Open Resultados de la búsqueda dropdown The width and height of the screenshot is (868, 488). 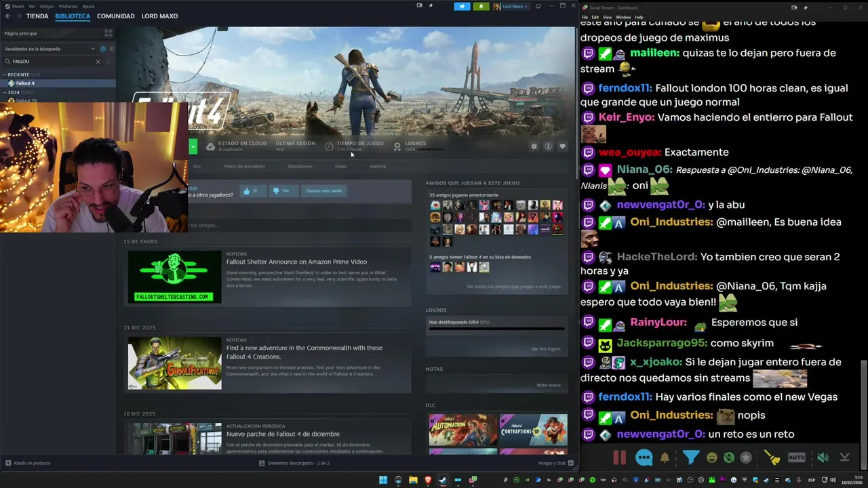pyautogui.click(x=50, y=49)
